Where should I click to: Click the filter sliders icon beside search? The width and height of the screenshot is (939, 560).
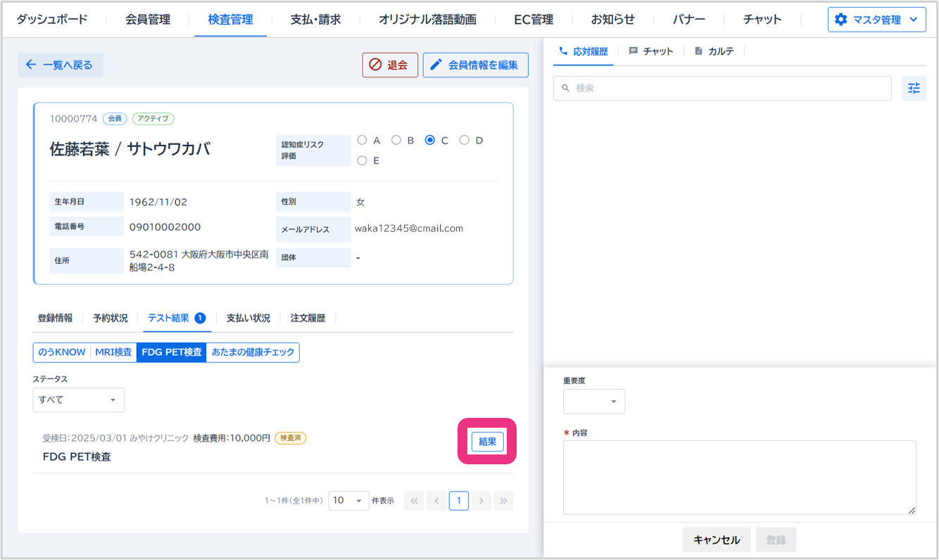click(914, 89)
